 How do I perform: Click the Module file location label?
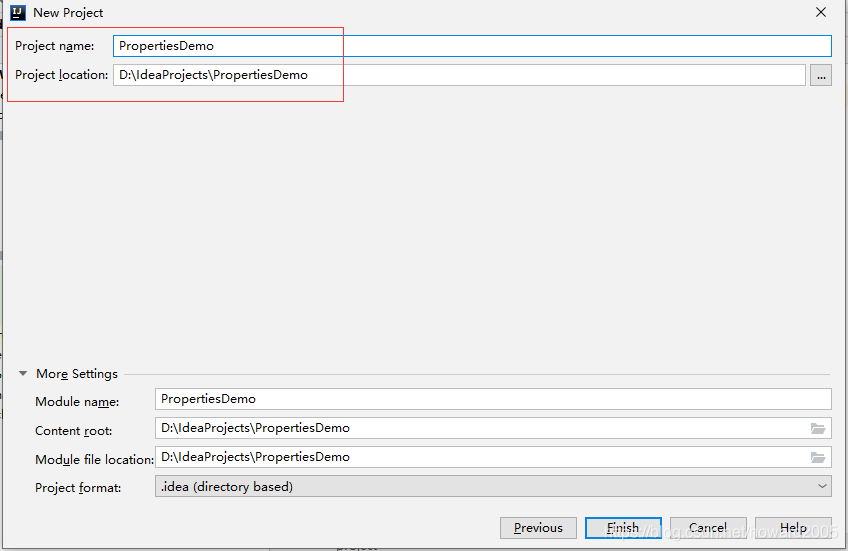coord(94,460)
